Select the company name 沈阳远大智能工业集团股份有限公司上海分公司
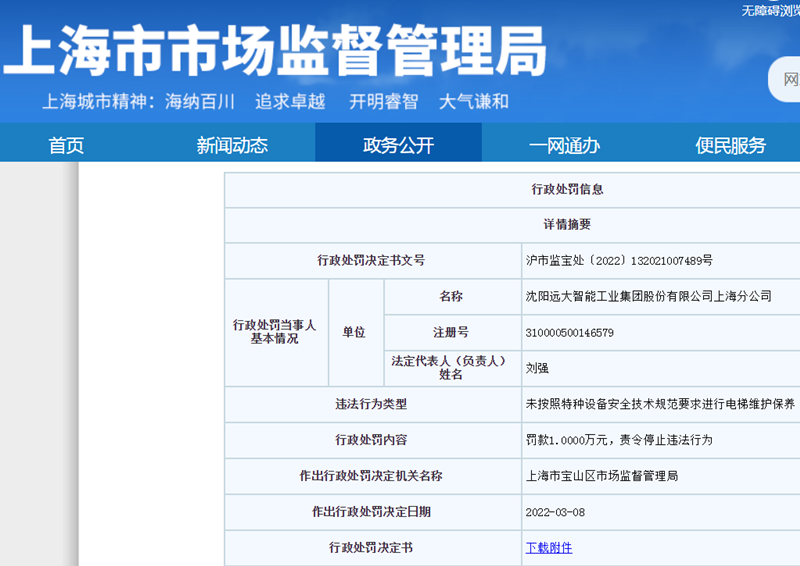The width and height of the screenshot is (800, 566). (x=648, y=297)
